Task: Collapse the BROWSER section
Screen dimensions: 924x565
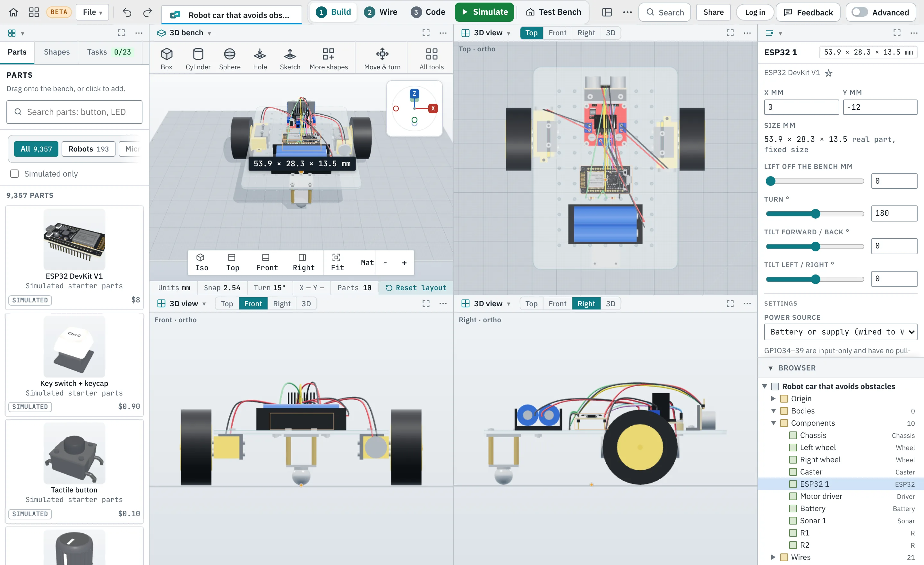Action: click(x=770, y=368)
